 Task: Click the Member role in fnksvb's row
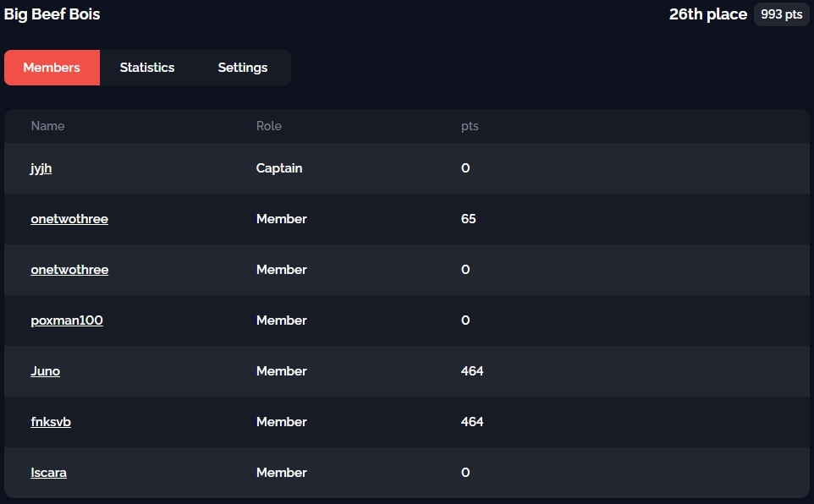pyautogui.click(x=282, y=422)
